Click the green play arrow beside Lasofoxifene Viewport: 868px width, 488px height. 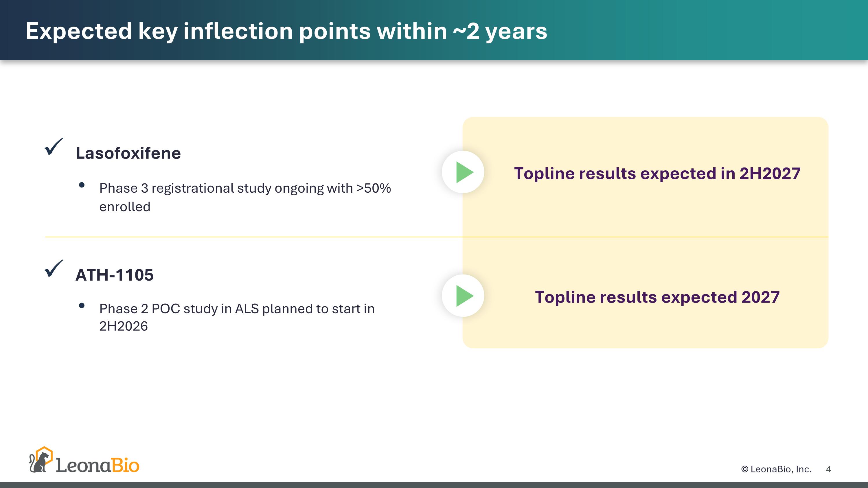tap(464, 172)
